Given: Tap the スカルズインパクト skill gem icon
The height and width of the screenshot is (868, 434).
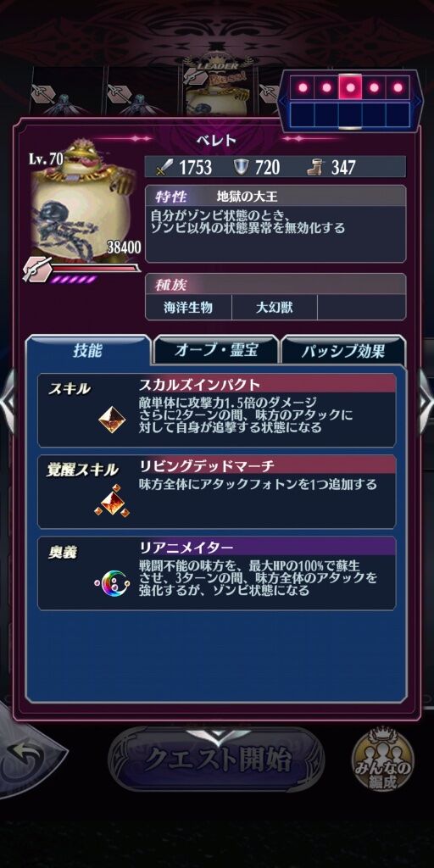Looking at the screenshot, I should pyautogui.click(x=112, y=420).
